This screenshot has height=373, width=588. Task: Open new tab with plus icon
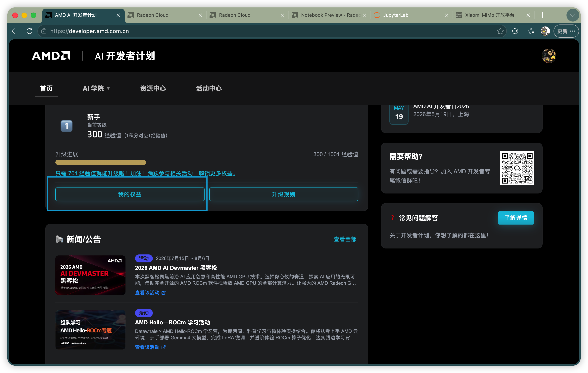tap(542, 15)
